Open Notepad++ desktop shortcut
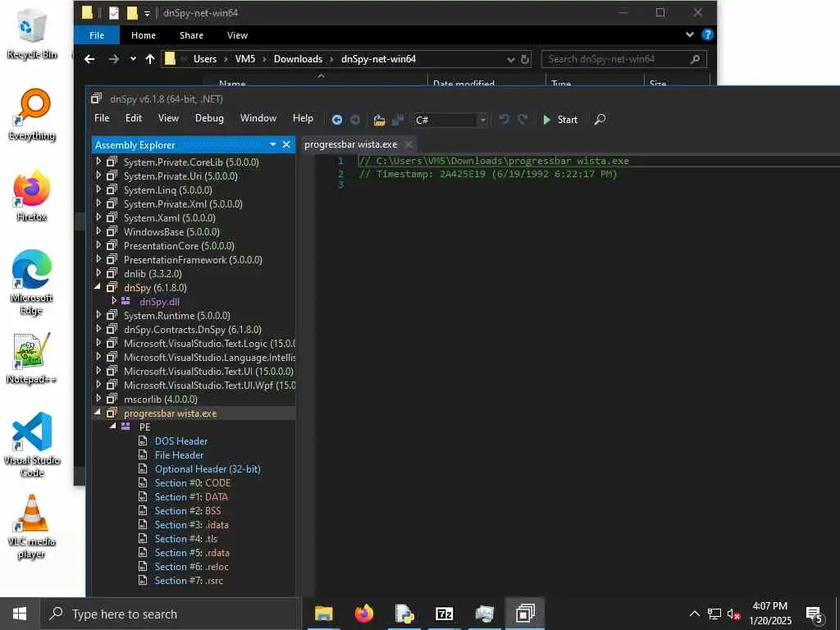 coord(31,358)
